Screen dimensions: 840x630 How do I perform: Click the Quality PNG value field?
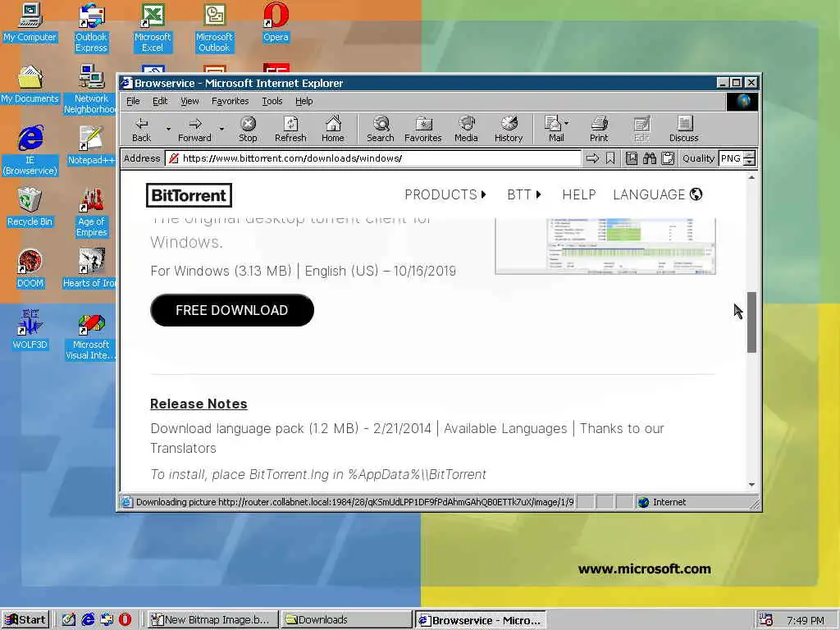click(731, 158)
